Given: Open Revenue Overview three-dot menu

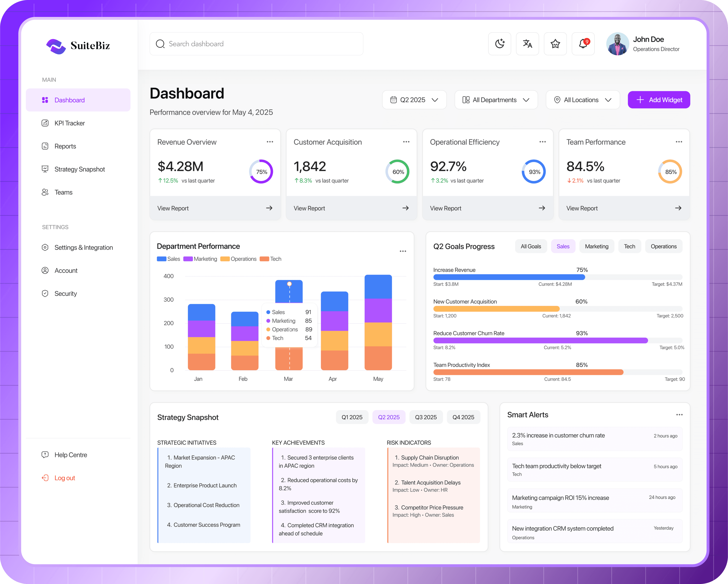Looking at the screenshot, I should (270, 142).
